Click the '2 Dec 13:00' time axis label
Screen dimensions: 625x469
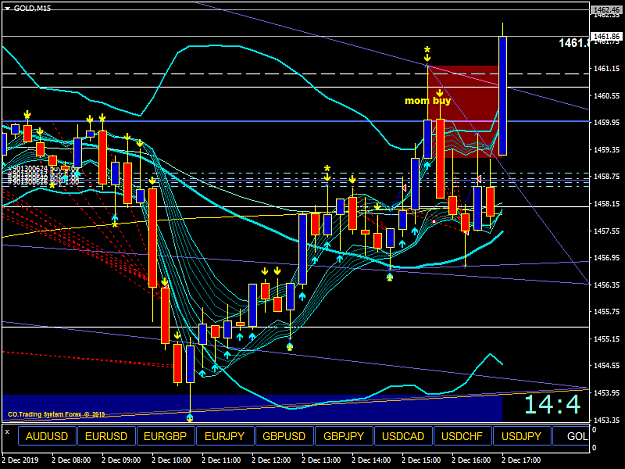pyautogui.click(x=321, y=460)
